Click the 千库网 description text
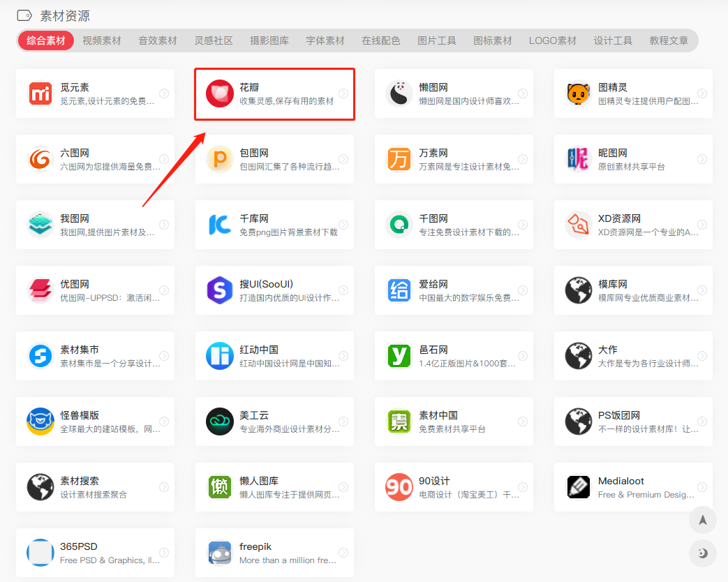Viewport: 728px width, 582px height. coord(288,232)
